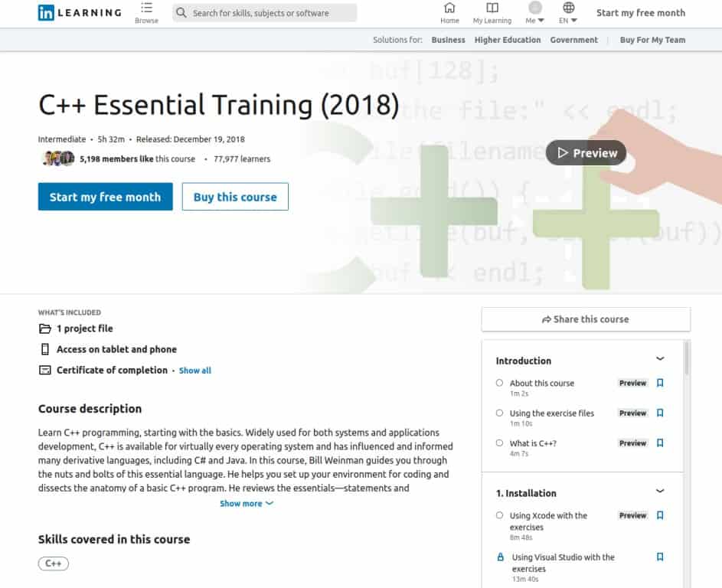Bookmark Using Visual Studio with the exercises
Viewport: 722px width, 588px height.
coord(660,557)
